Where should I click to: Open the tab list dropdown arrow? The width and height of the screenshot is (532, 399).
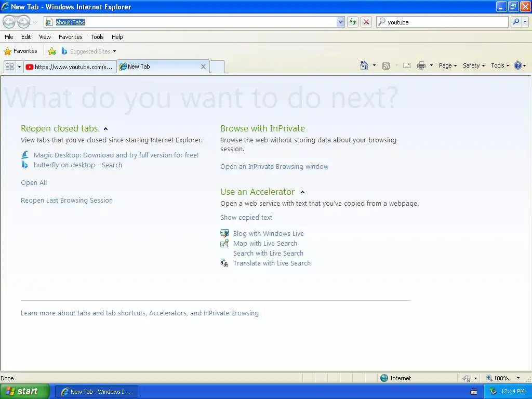19,67
